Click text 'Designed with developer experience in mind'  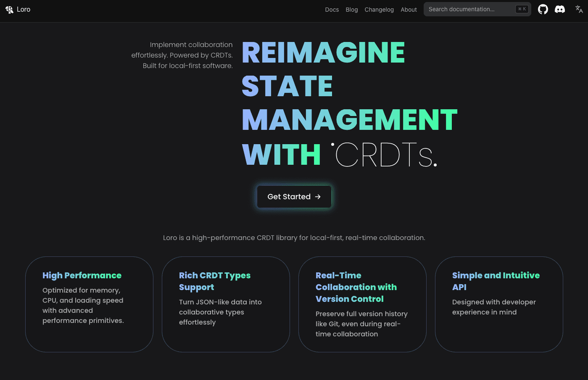pos(494,307)
